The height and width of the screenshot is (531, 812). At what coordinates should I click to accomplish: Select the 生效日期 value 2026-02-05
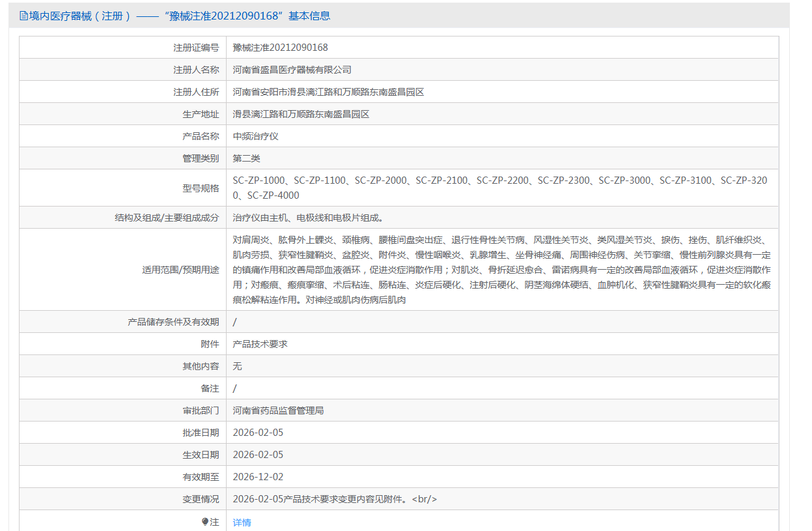tap(258, 455)
